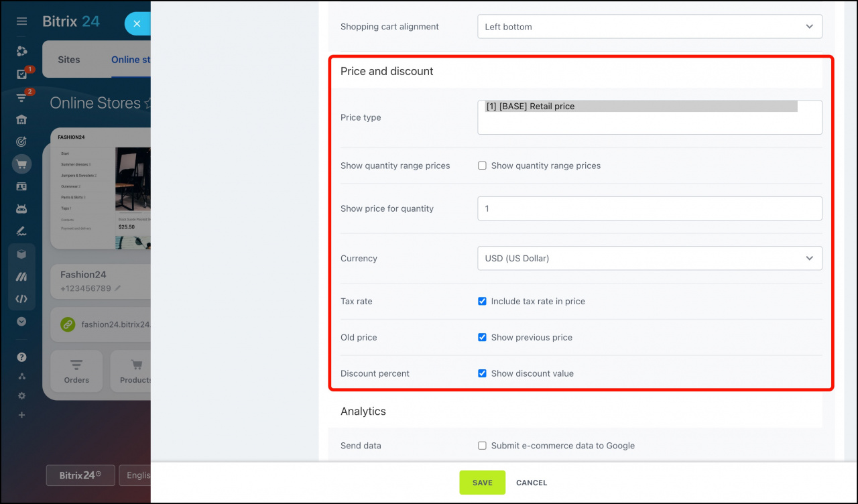858x504 pixels.
Task: Expand the down-chevron more item in sidebar
Action: 21,322
